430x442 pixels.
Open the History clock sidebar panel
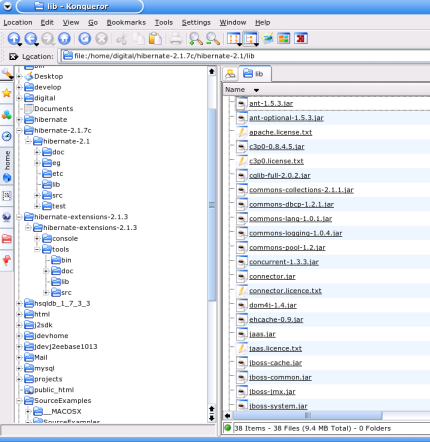click(x=7, y=136)
